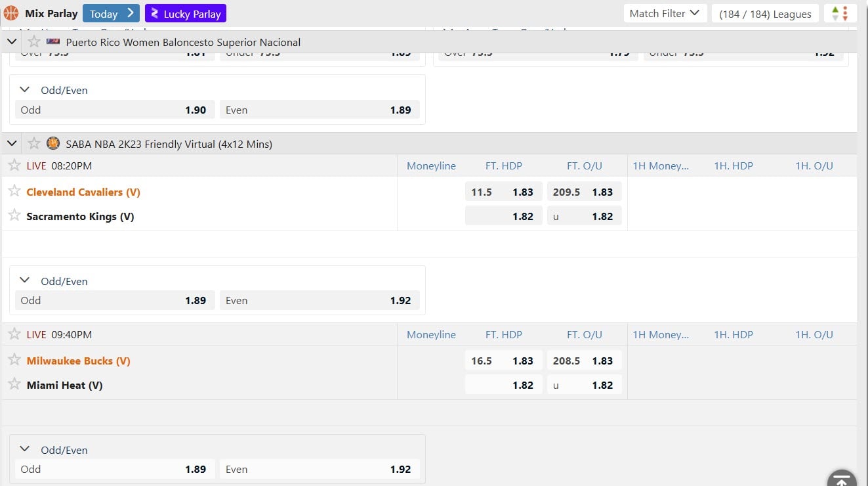Click the Mix Parlay basketball icon
868x486 pixels.
(10, 13)
